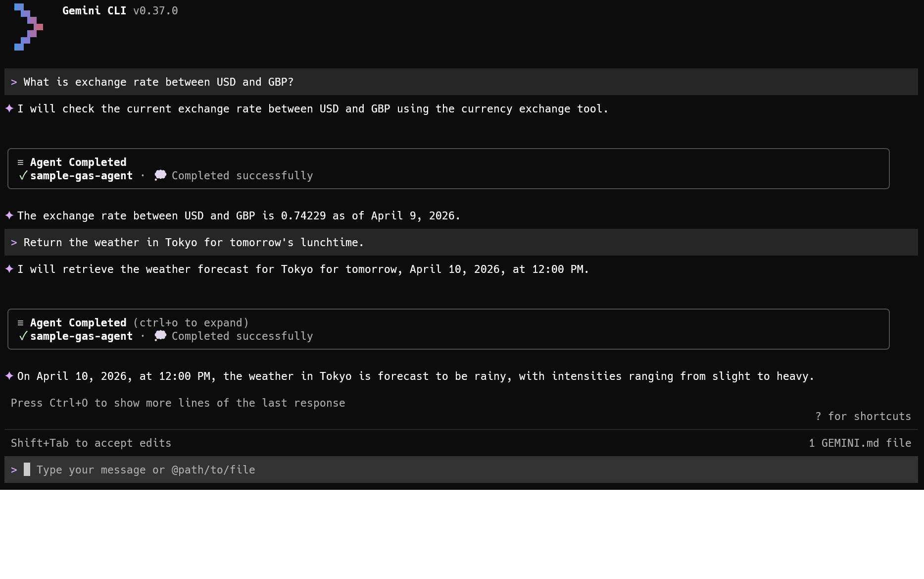
Task: Click the sparkle next to "I will retrieve the weather forecast"
Action: point(9,269)
